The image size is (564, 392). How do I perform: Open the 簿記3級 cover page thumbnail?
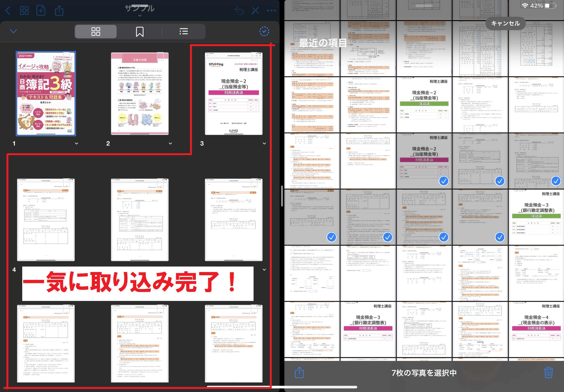pos(46,94)
